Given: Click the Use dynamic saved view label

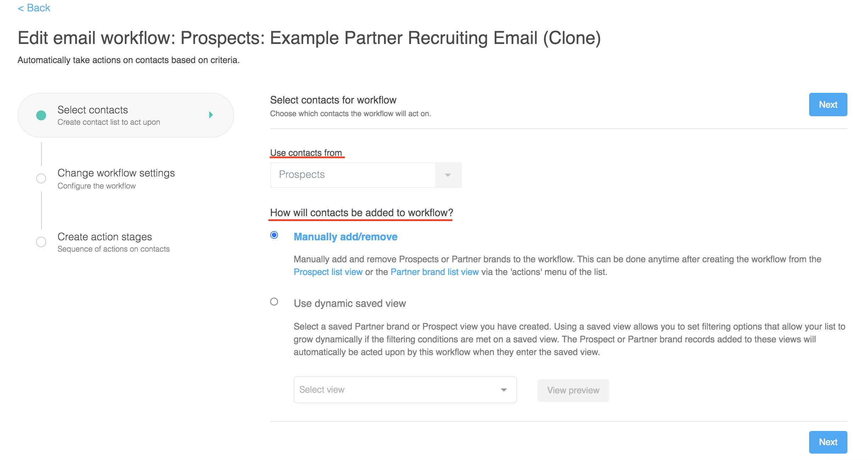Looking at the screenshot, I should [350, 303].
